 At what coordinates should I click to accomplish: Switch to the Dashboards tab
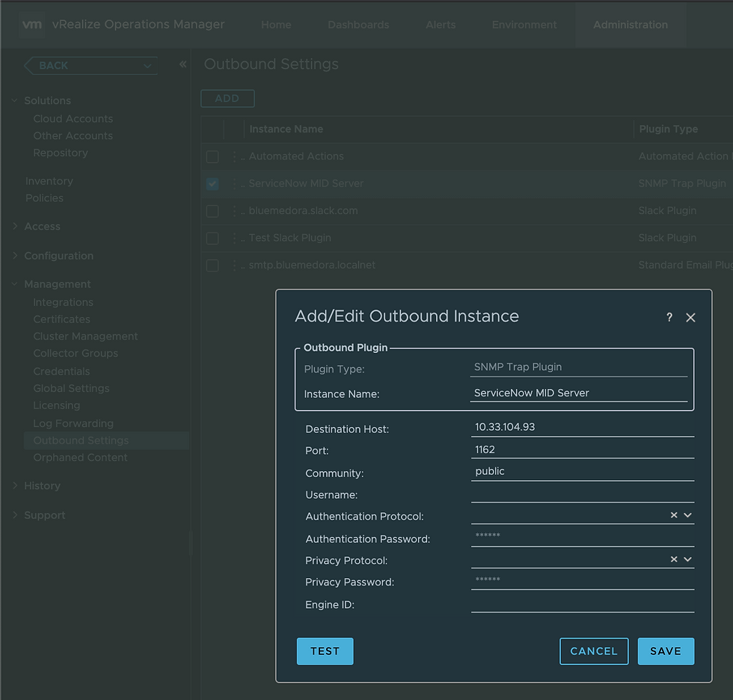[358, 25]
